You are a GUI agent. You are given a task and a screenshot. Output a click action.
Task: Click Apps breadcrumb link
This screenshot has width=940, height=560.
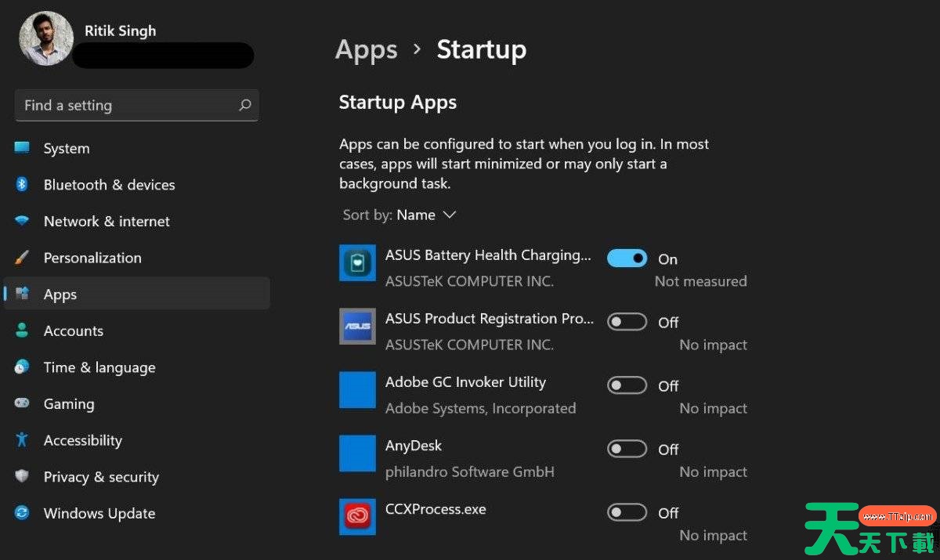366,49
